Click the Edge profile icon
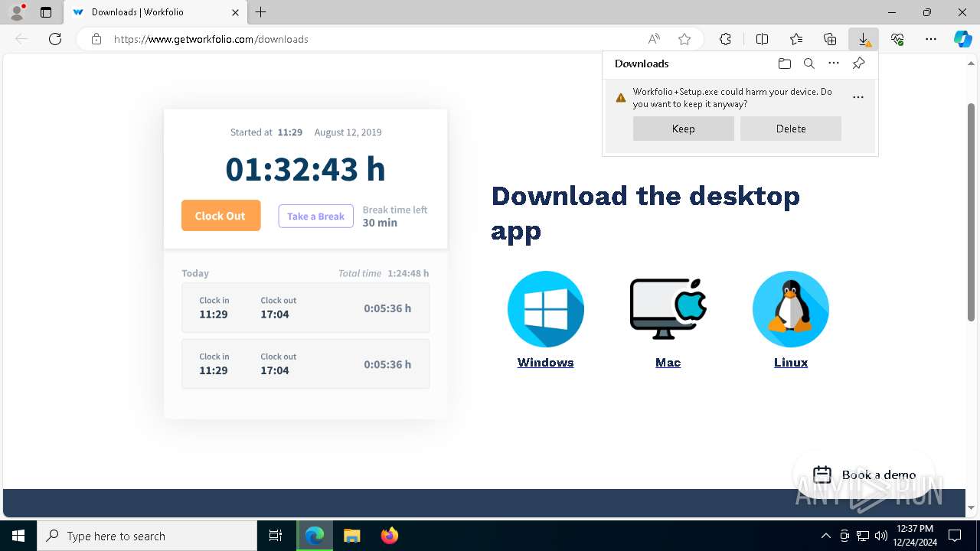Image resolution: width=980 pixels, height=551 pixels. 17,12
